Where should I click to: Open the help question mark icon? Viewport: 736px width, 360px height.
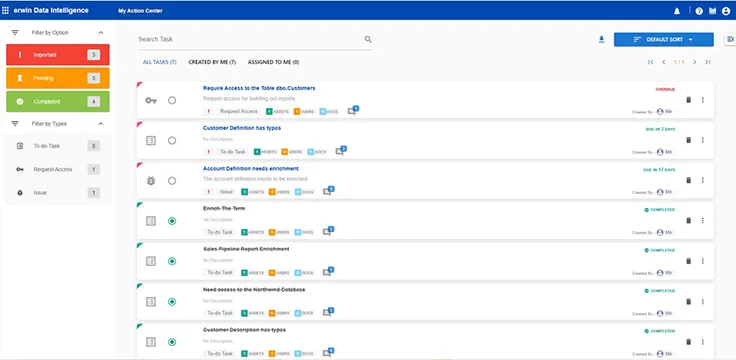699,11
